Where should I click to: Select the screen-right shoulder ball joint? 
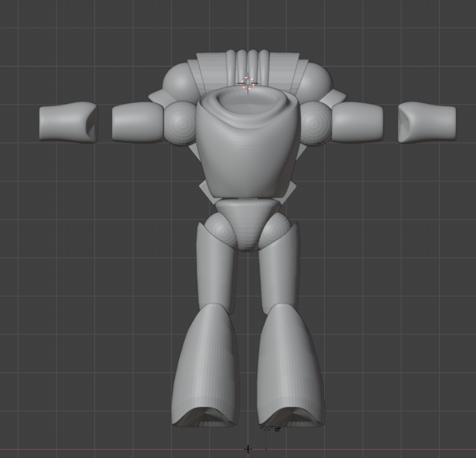pyautogui.click(x=316, y=122)
